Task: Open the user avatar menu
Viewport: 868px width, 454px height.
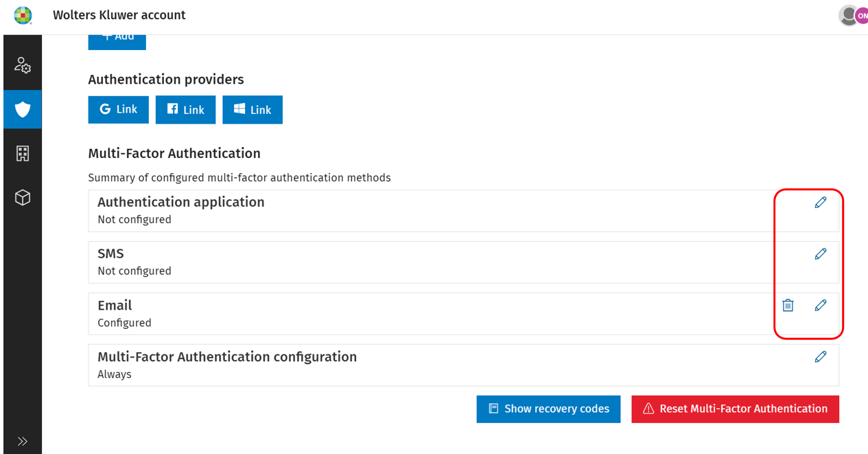Action: [854, 15]
